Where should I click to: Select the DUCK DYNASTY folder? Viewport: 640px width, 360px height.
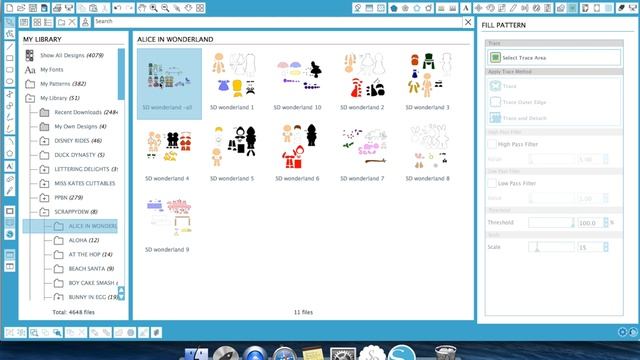tap(80, 155)
